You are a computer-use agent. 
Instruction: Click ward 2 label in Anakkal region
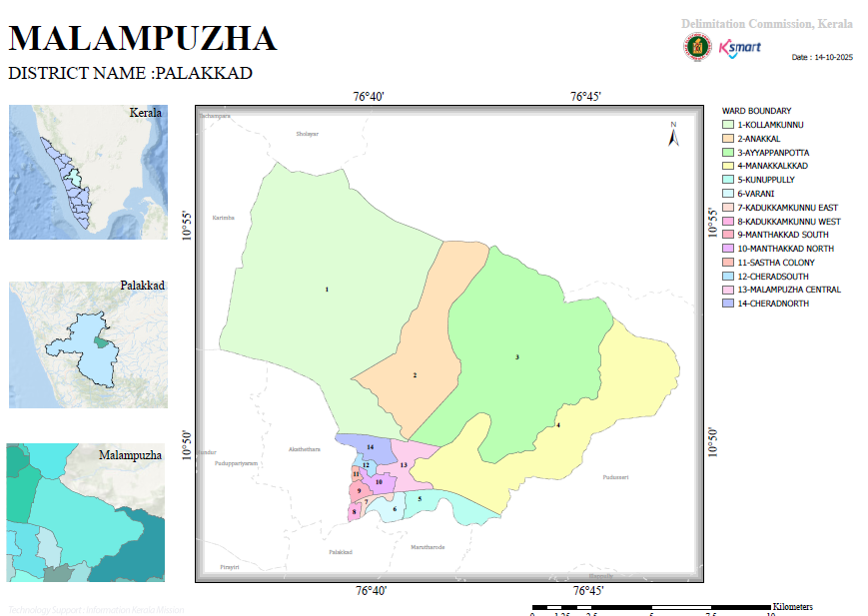[x=415, y=375]
